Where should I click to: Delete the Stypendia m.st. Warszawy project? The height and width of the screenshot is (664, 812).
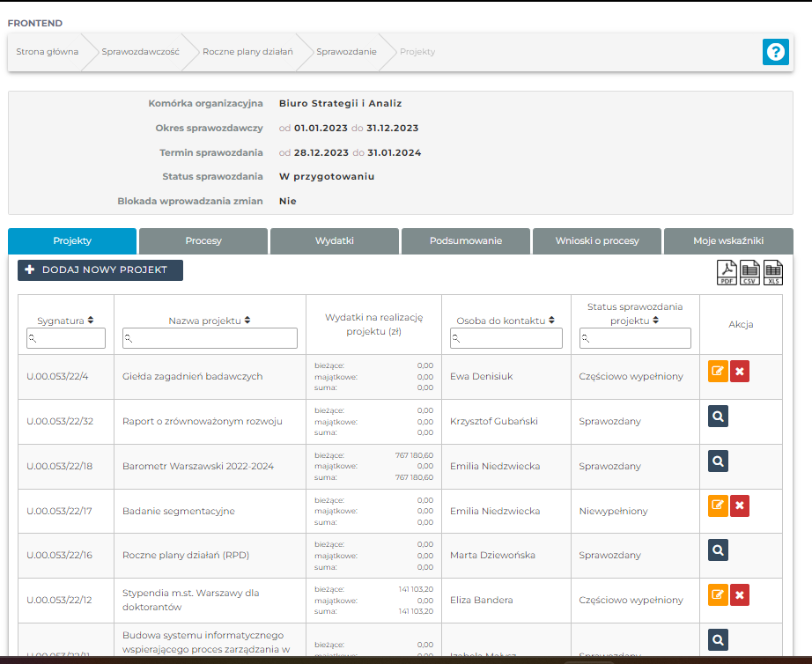click(x=740, y=595)
